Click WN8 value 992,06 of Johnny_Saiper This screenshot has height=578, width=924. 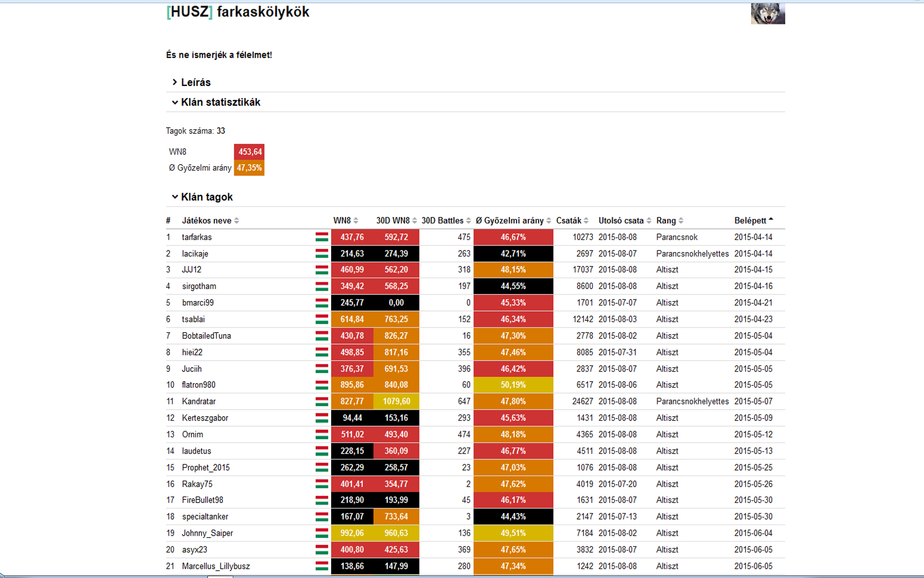pyautogui.click(x=352, y=533)
